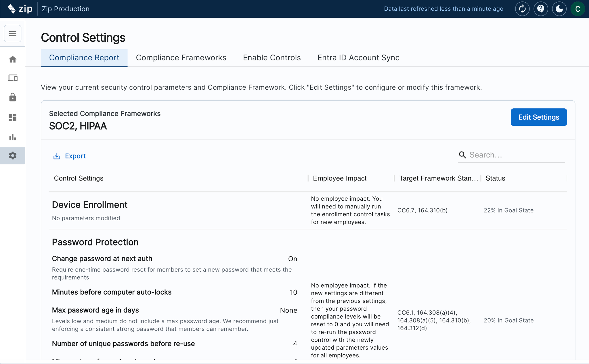The height and width of the screenshot is (364, 589).
Task: Click the Employee Impact column header
Action: point(340,178)
